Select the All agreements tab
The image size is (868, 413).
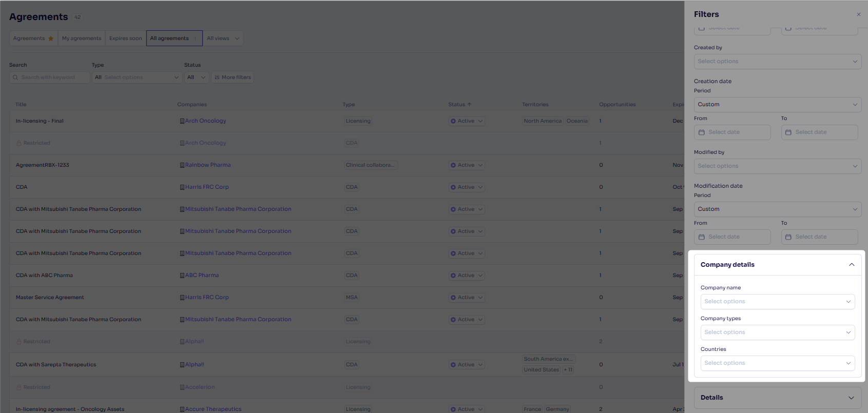[174, 38]
